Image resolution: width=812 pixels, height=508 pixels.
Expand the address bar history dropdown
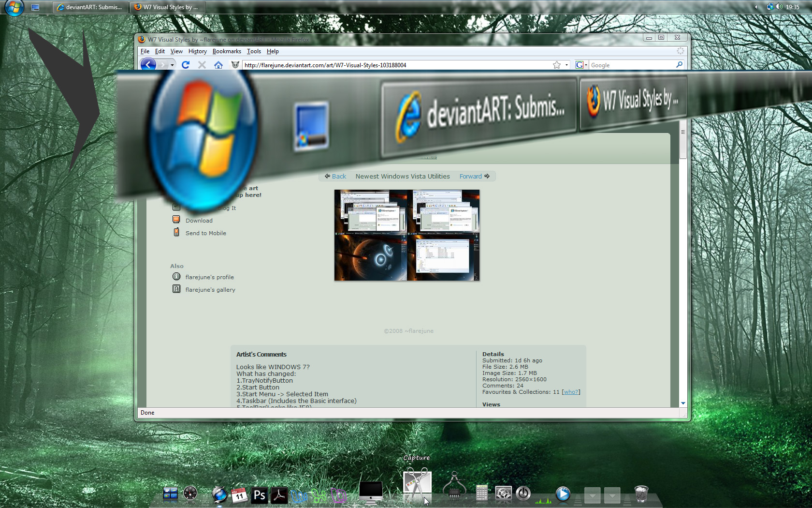pos(567,65)
